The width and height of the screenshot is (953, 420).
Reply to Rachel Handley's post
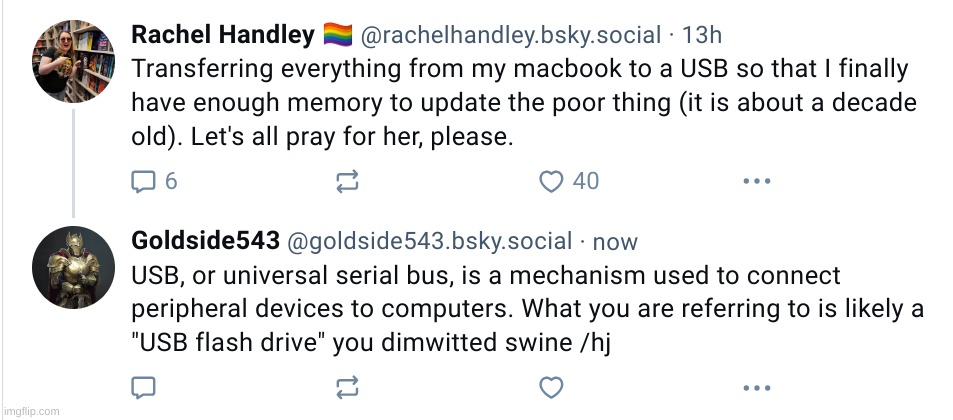[144, 181]
